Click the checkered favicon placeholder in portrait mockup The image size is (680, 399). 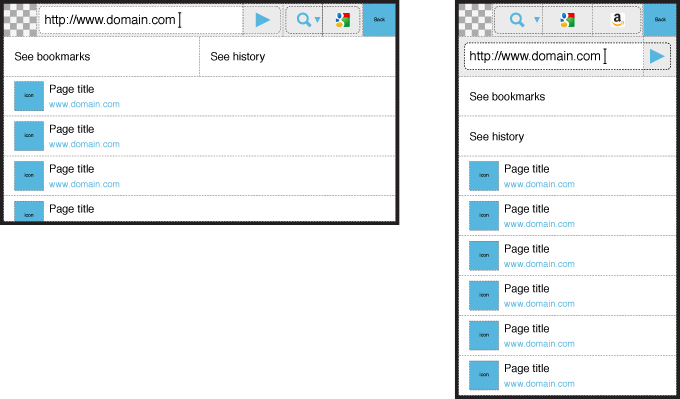tap(475, 20)
